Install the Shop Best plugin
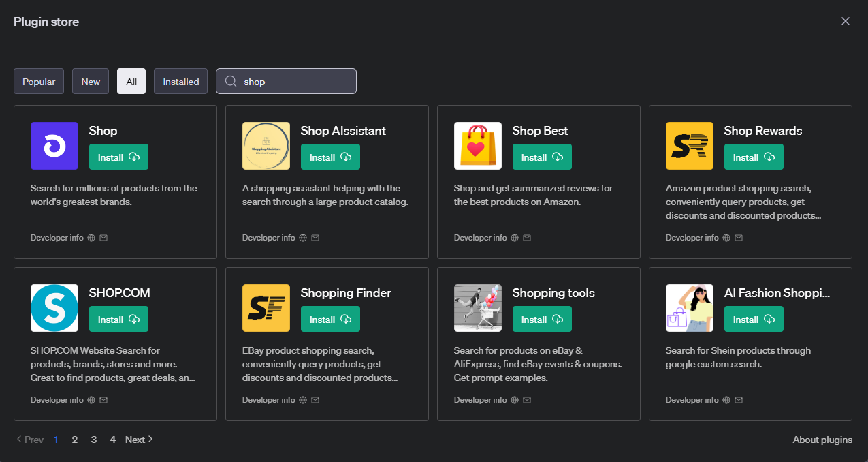This screenshot has width=868, height=462. click(542, 157)
